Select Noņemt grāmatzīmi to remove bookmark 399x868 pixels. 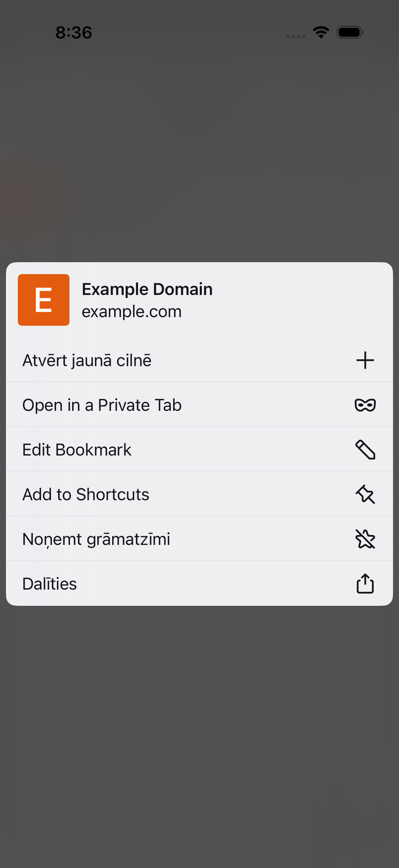(199, 539)
